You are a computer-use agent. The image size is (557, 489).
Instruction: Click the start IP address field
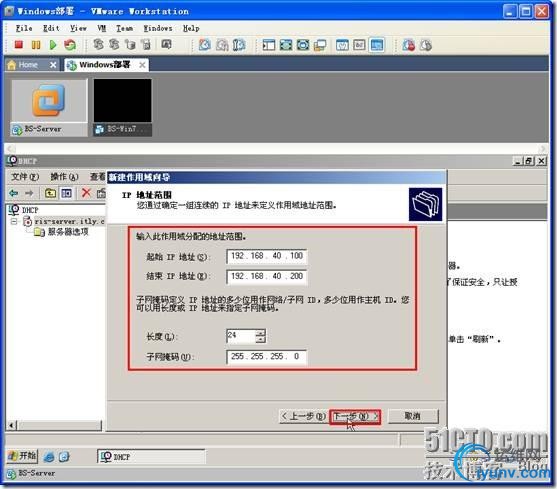click(267, 256)
